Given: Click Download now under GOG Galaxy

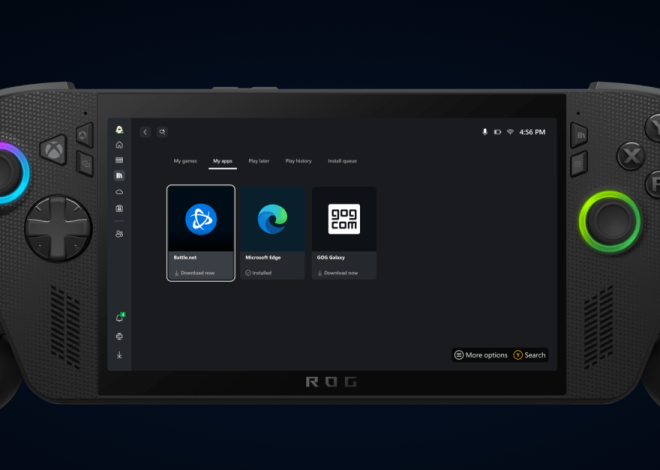Looking at the screenshot, I should click(x=338, y=273).
